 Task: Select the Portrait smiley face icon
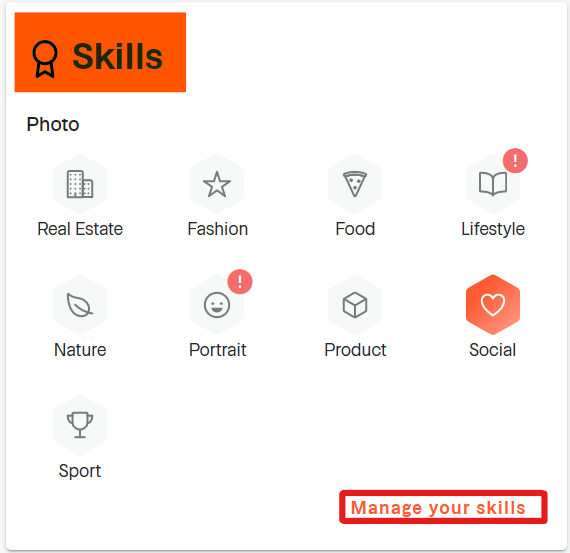(x=217, y=305)
